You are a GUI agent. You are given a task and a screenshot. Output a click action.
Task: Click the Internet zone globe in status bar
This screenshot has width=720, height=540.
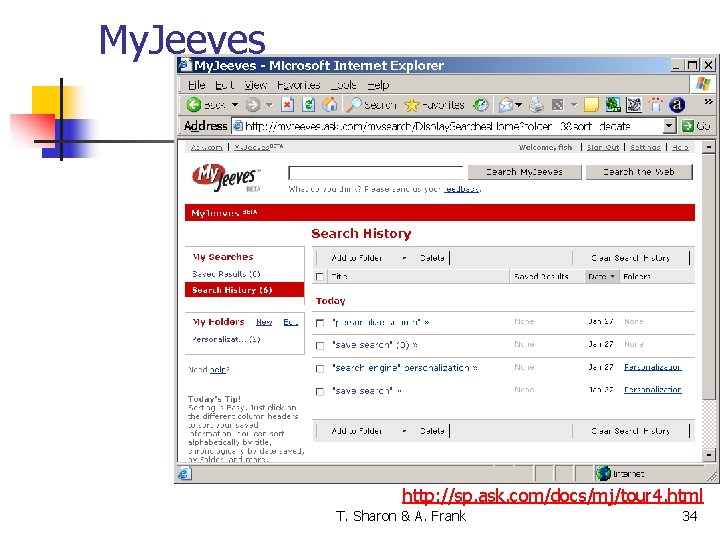603,473
